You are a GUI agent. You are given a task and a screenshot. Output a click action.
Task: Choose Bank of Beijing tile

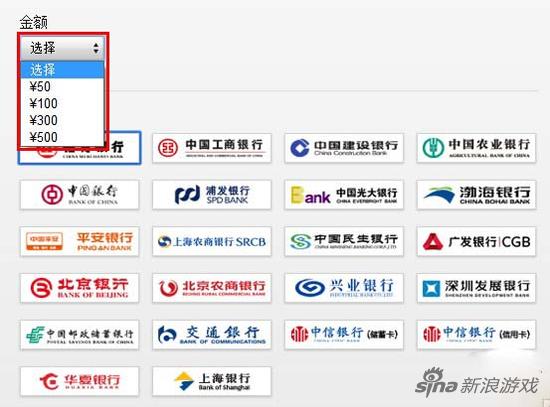80,288
